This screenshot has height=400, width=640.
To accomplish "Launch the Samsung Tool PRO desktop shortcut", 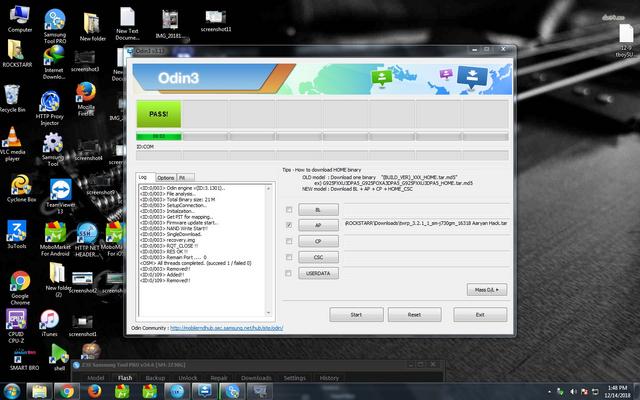I will coord(55,26).
